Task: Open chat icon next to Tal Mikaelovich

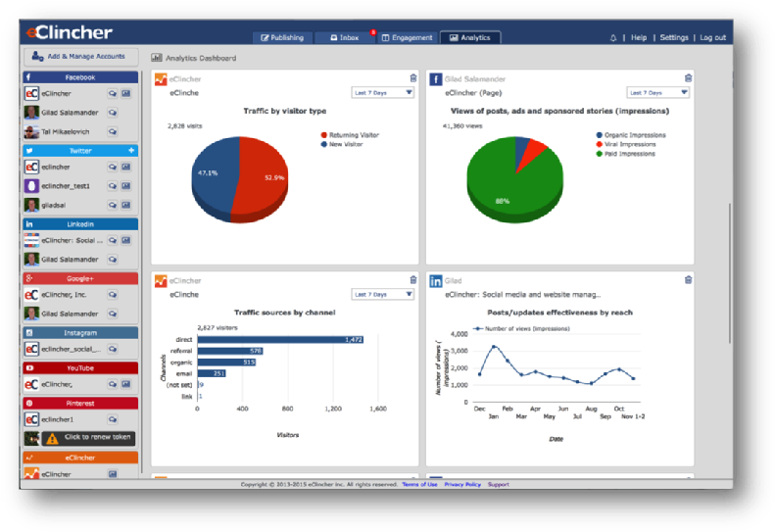Action: tap(113, 130)
